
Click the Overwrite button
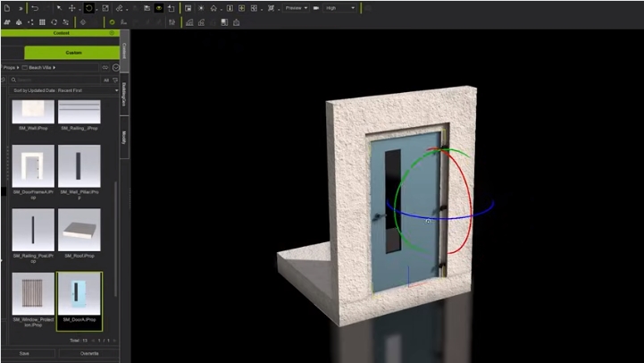(x=89, y=353)
